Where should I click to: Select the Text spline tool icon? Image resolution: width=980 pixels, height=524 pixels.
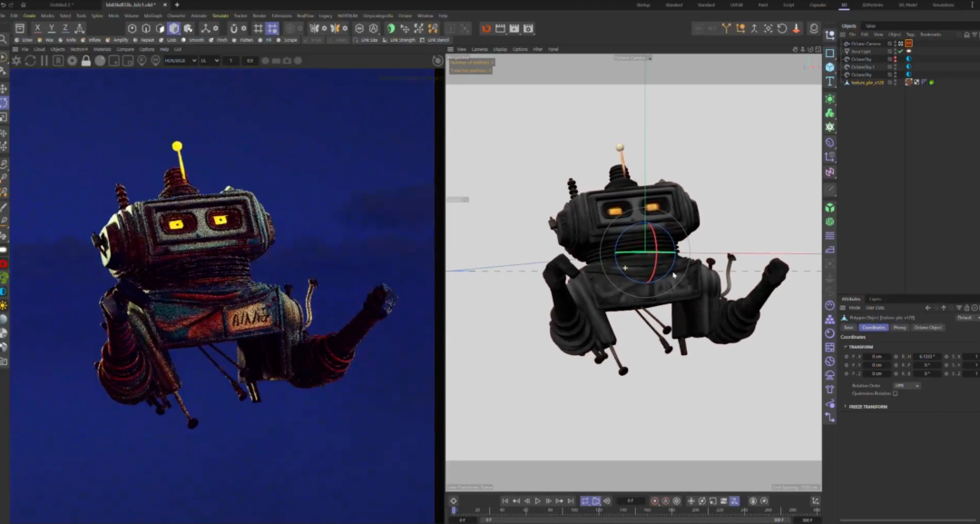pos(829,82)
